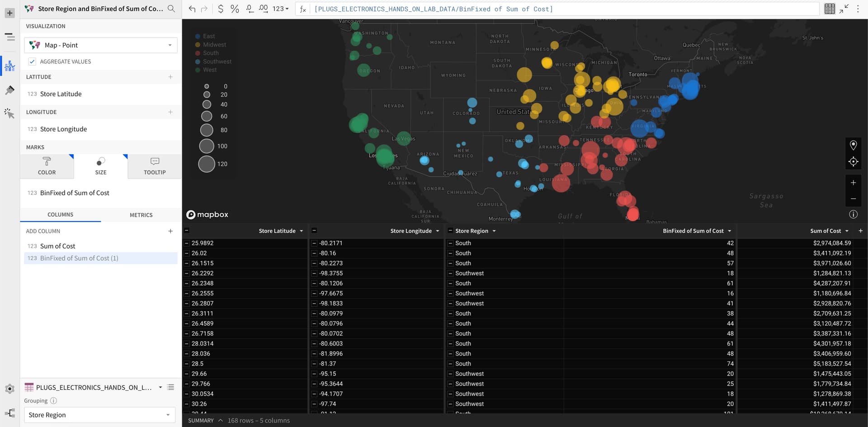
Task: Select the paintbrush icon in the left sidebar
Action: click(9, 90)
